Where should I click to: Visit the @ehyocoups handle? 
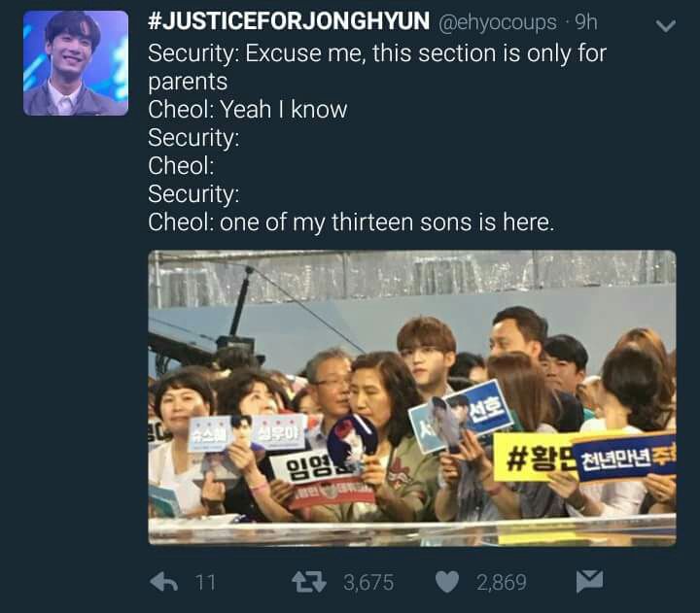498,22
